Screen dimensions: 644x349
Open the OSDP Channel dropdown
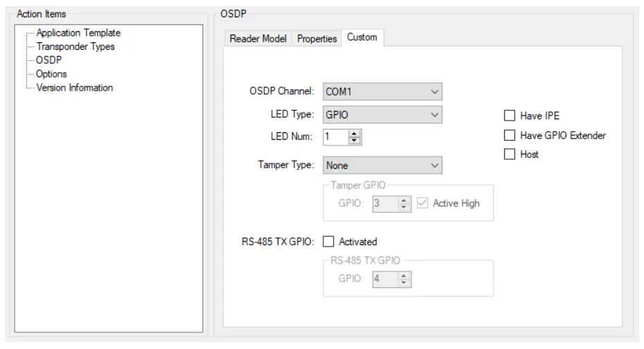tap(382, 91)
